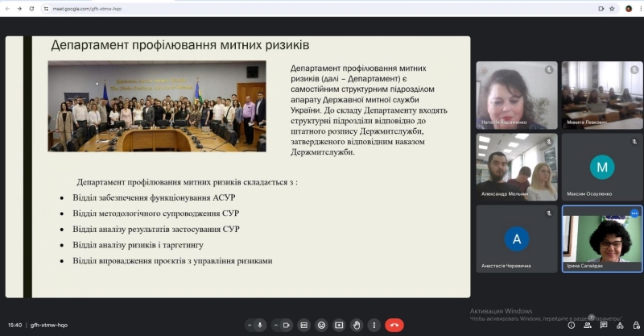644x336 pixels.
Task: Click muted mic icon on Максим Осауленко's tile
Action: (x=634, y=142)
